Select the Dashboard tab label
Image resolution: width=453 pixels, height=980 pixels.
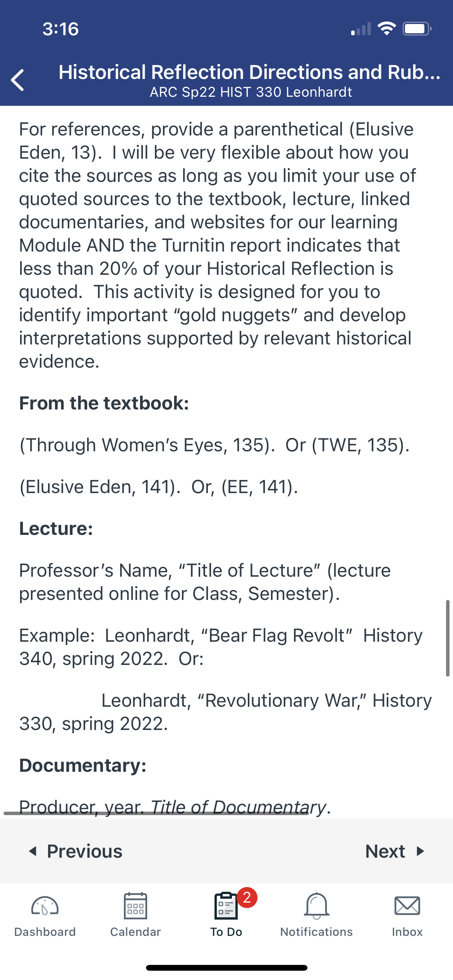coord(45,932)
